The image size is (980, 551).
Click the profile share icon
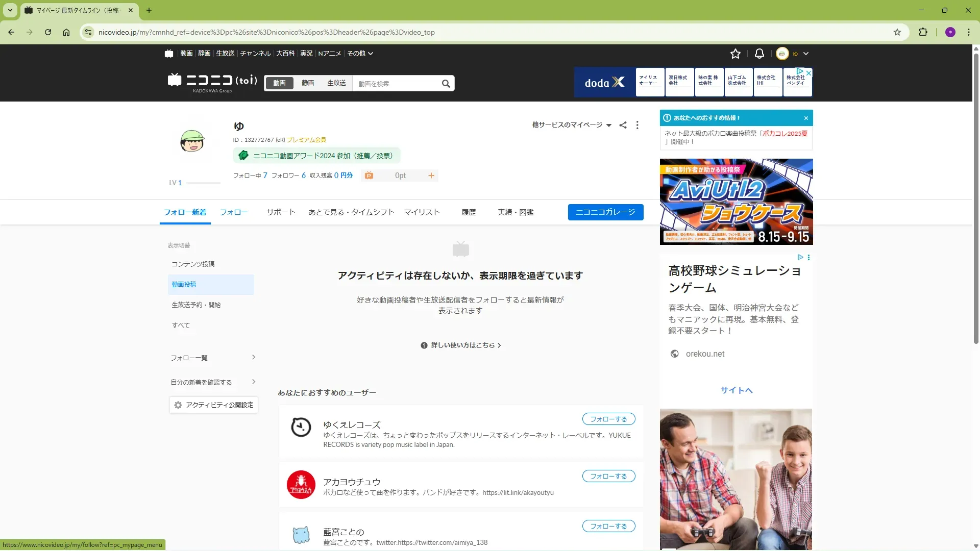coord(623,125)
